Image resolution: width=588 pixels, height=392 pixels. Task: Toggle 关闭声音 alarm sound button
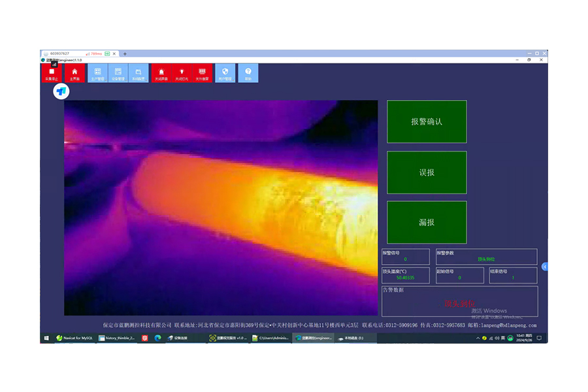pos(161,73)
